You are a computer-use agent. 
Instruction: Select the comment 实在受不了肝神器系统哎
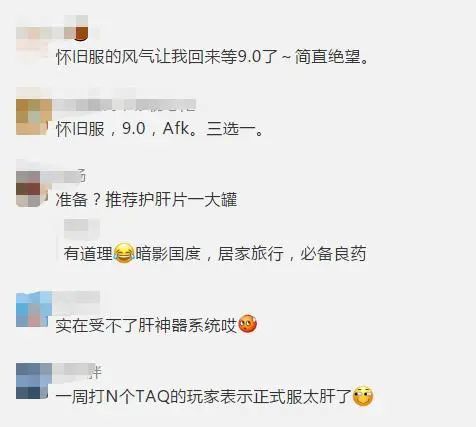click(156, 325)
